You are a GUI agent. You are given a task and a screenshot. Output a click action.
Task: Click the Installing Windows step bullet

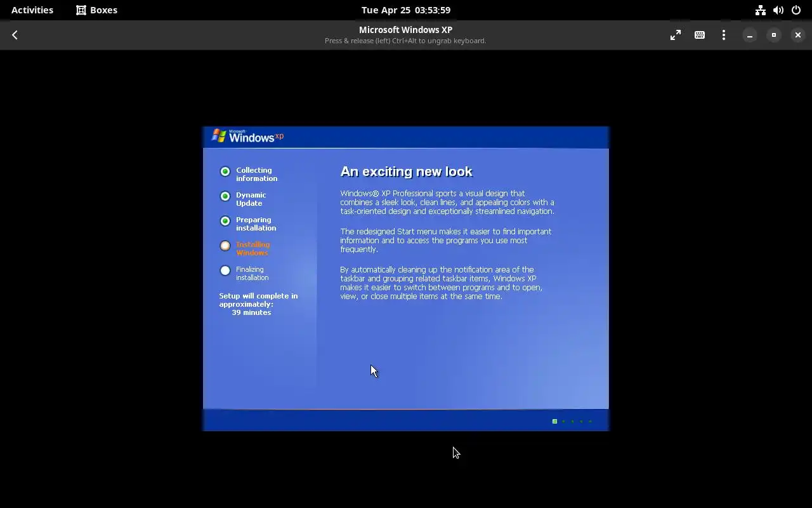pyautogui.click(x=225, y=246)
